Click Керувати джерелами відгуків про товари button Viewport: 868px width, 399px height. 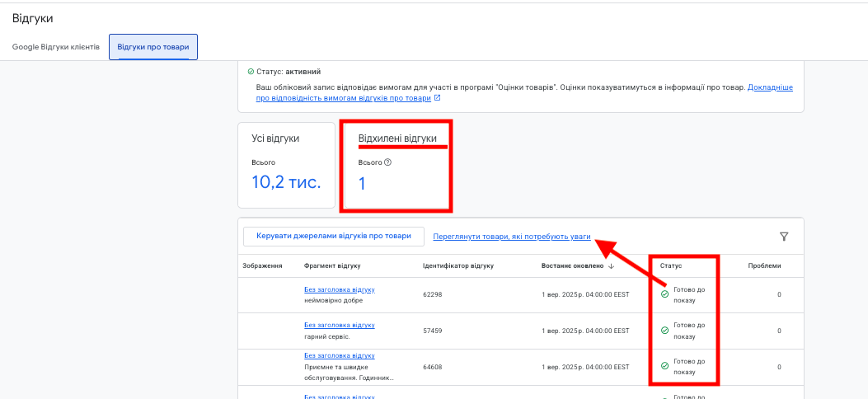point(334,237)
